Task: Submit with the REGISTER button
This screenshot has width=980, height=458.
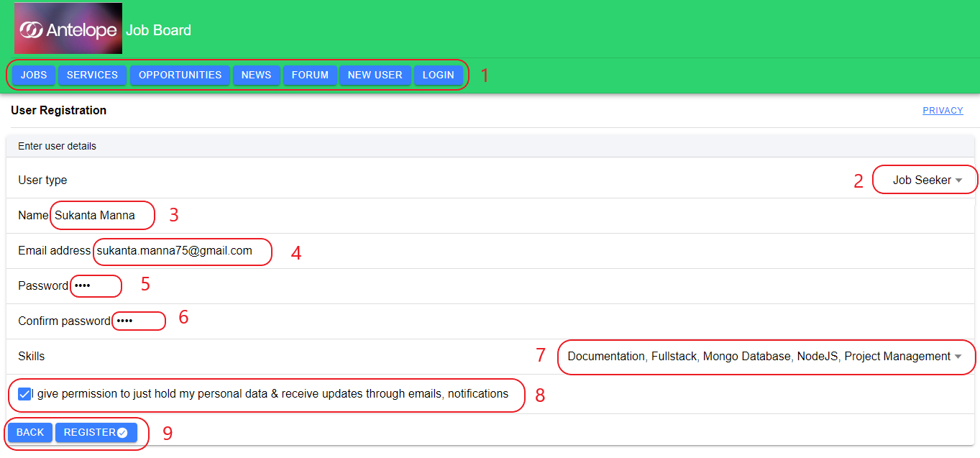Action: click(x=96, y=432)
